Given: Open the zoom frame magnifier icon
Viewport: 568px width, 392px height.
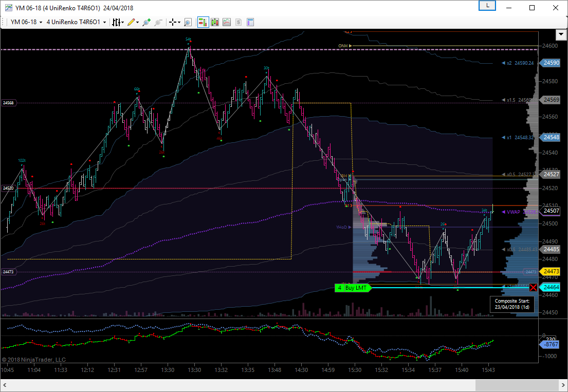Looking at the screenshot, I should (188, 22).
